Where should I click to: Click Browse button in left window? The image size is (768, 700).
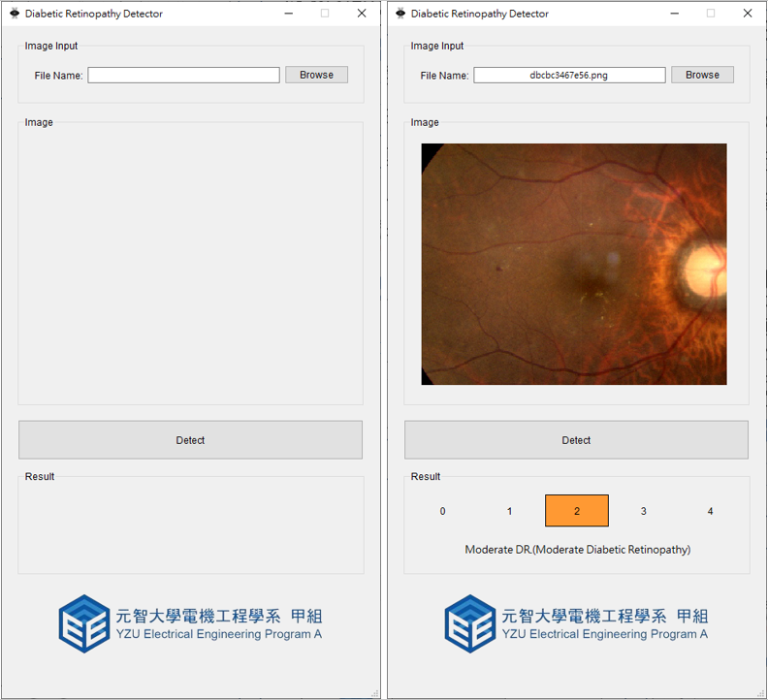316,75
